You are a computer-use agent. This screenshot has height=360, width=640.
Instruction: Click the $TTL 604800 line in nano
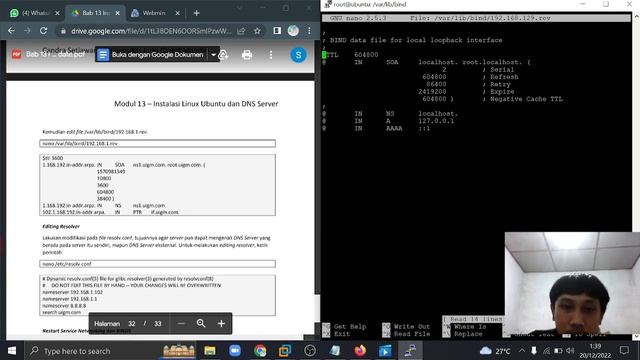[350, 55]
